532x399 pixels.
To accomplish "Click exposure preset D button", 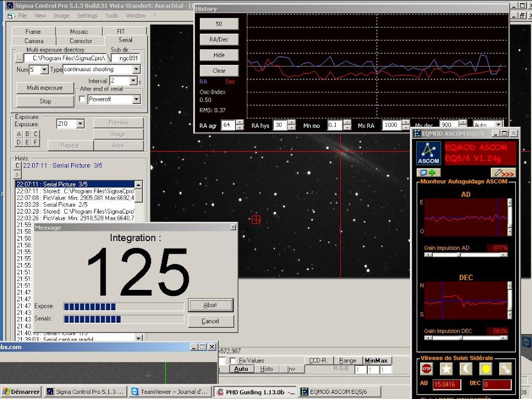I will tap(19, 142).
